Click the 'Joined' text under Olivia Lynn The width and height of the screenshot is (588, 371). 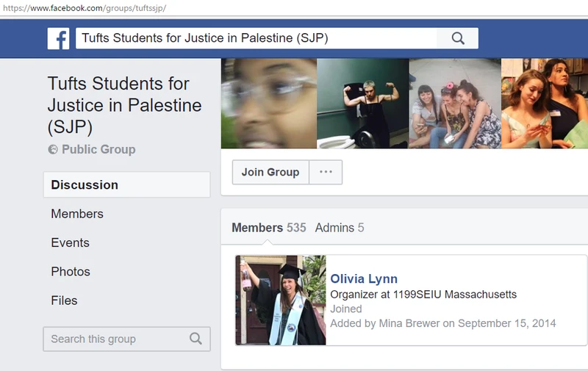[x=345, y=309]
